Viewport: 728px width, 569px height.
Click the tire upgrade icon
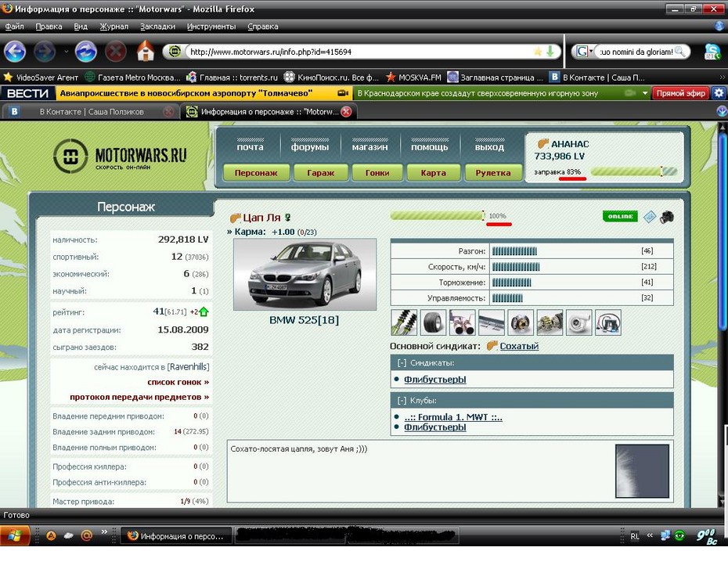tap(433, 322)
